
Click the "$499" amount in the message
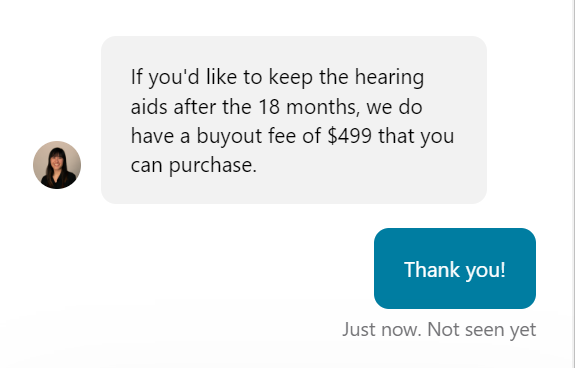(349, 136)
